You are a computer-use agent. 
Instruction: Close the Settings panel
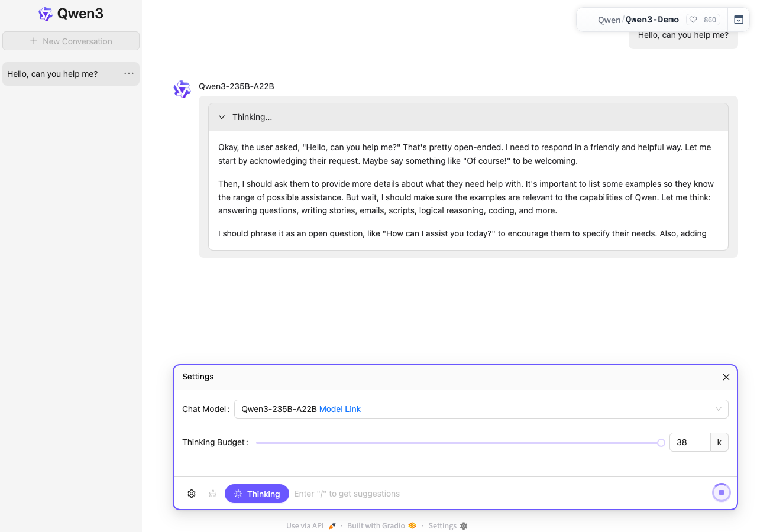point(726,377)
